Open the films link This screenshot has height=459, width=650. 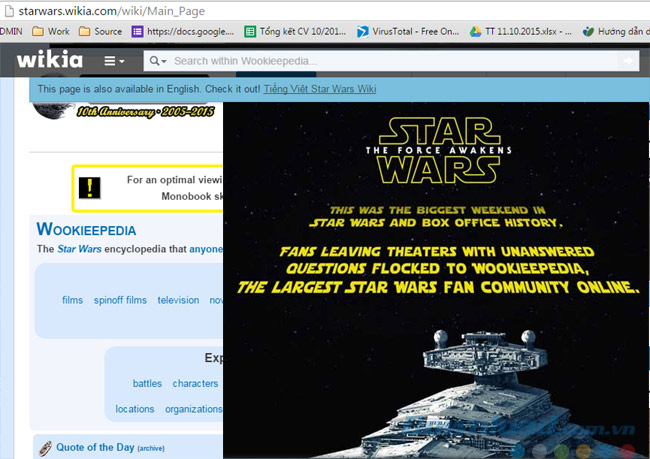pos(73,300)
